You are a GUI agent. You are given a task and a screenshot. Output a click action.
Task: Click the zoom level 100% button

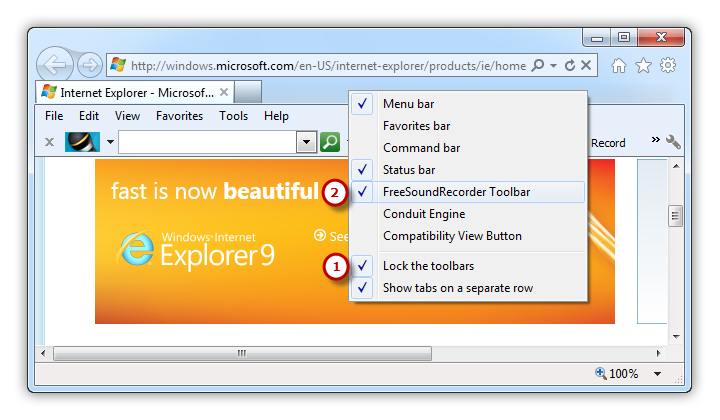[617, 374]
